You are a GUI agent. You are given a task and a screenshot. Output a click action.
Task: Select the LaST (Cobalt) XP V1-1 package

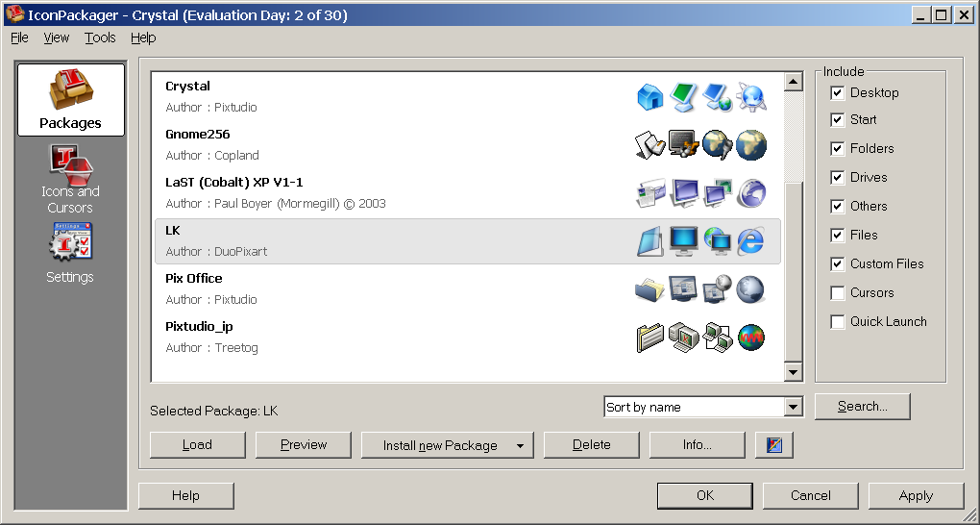(234, 182)
